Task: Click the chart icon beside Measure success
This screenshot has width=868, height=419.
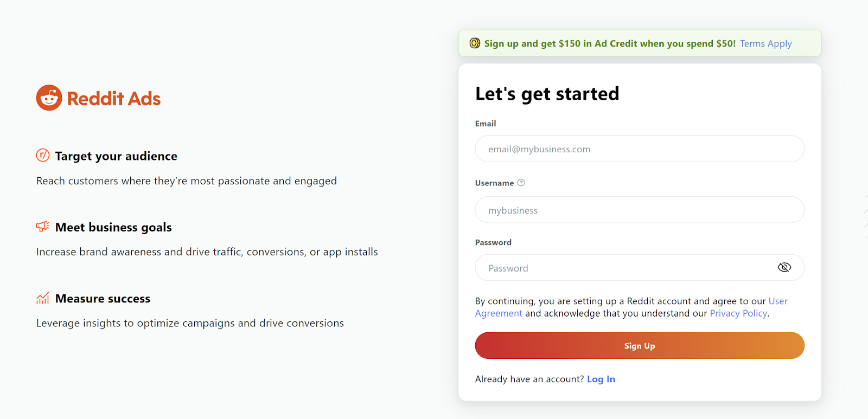Action: (43, 298)
